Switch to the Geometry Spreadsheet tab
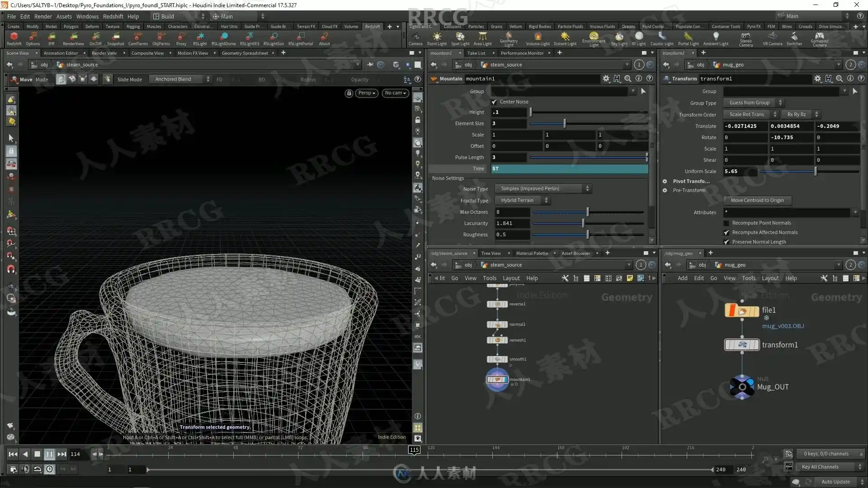868x488 pixels. [245, 53]
